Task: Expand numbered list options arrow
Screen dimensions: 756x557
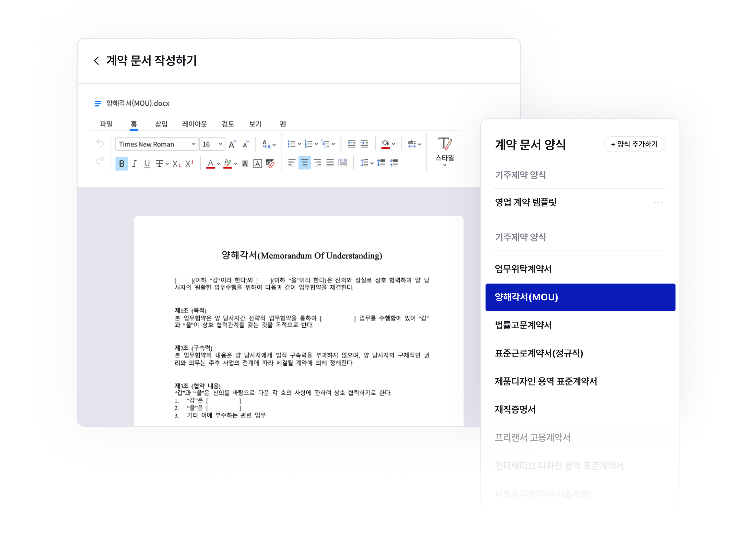Action: 316,144
